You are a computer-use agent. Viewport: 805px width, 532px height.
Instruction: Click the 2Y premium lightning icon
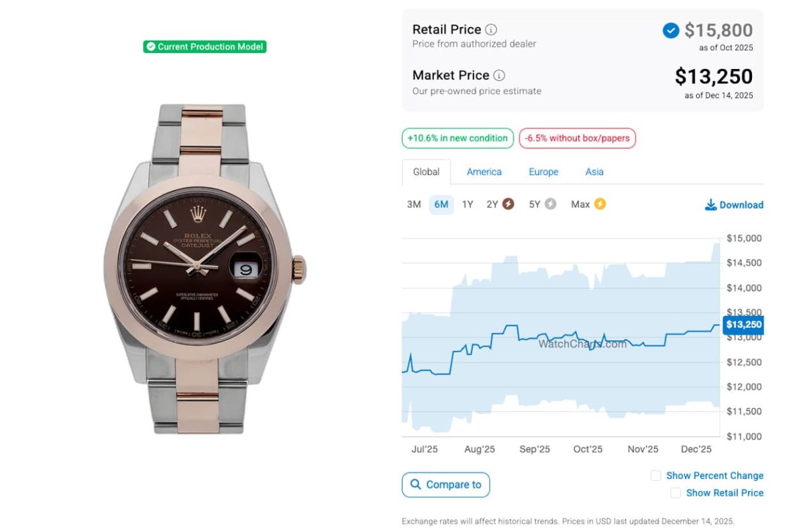point(508,204)
